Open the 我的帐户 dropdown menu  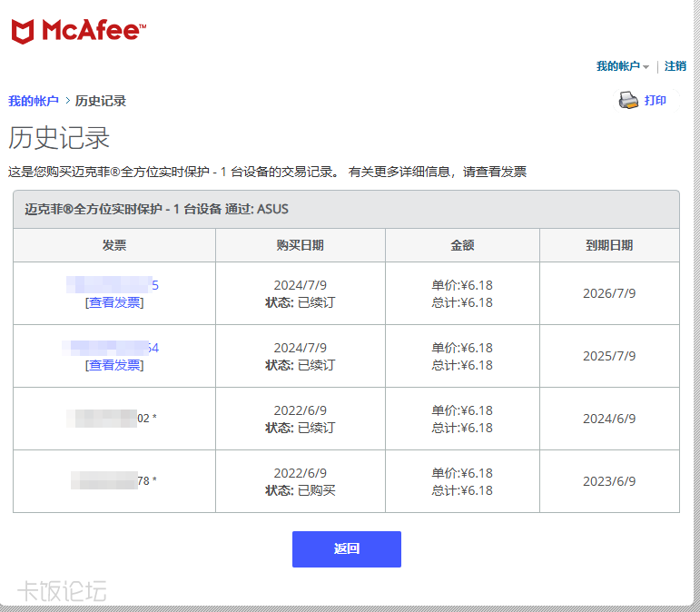coord(622,66)
